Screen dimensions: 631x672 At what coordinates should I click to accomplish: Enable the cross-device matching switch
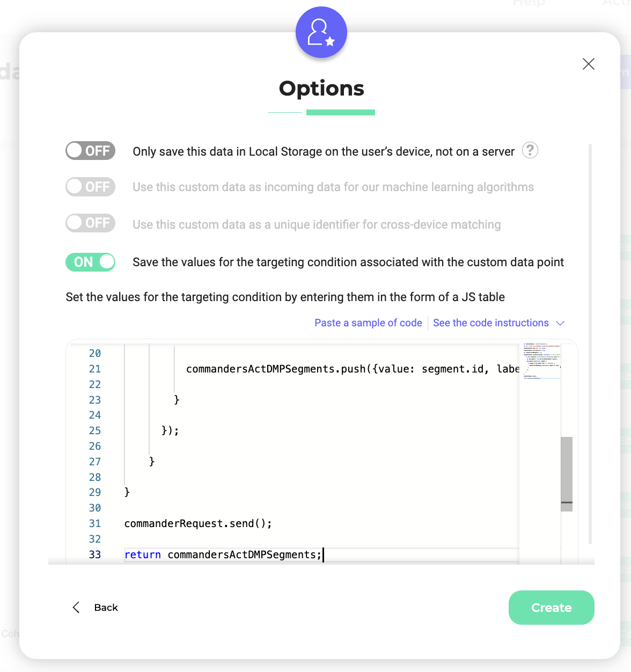[x=91, y=223]
